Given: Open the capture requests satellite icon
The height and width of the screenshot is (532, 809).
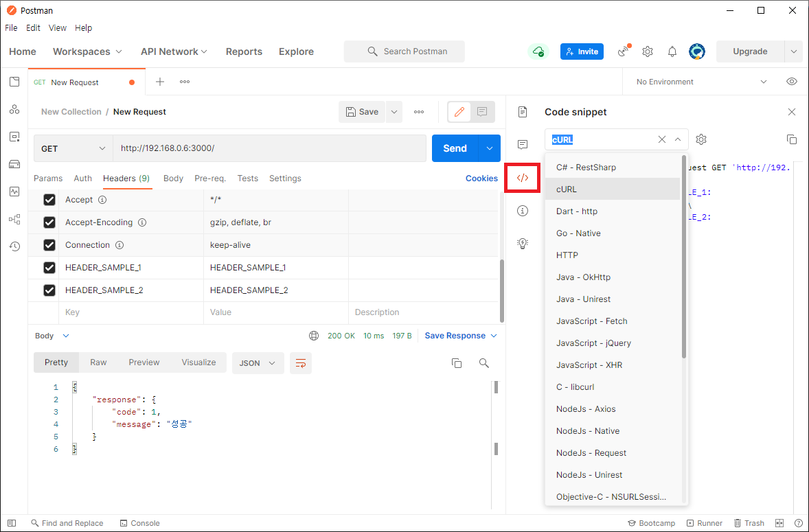Looking at the screenshot, I should click(x=624, y=51).
